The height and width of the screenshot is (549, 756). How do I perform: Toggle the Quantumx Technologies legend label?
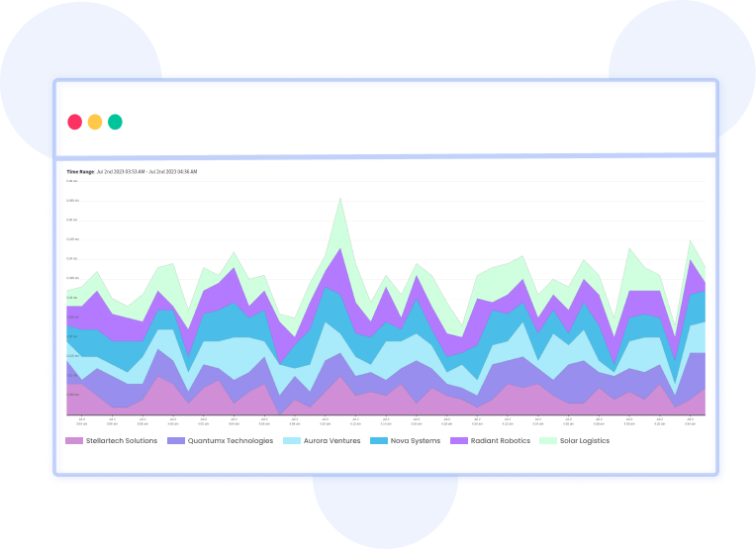(230, 440)
